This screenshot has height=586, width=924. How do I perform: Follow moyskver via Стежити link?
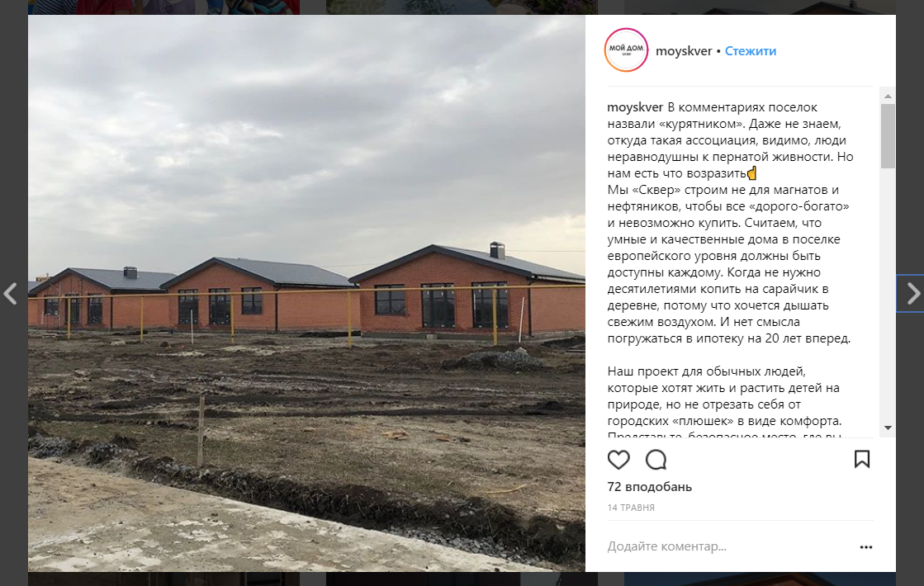[750, 51]
